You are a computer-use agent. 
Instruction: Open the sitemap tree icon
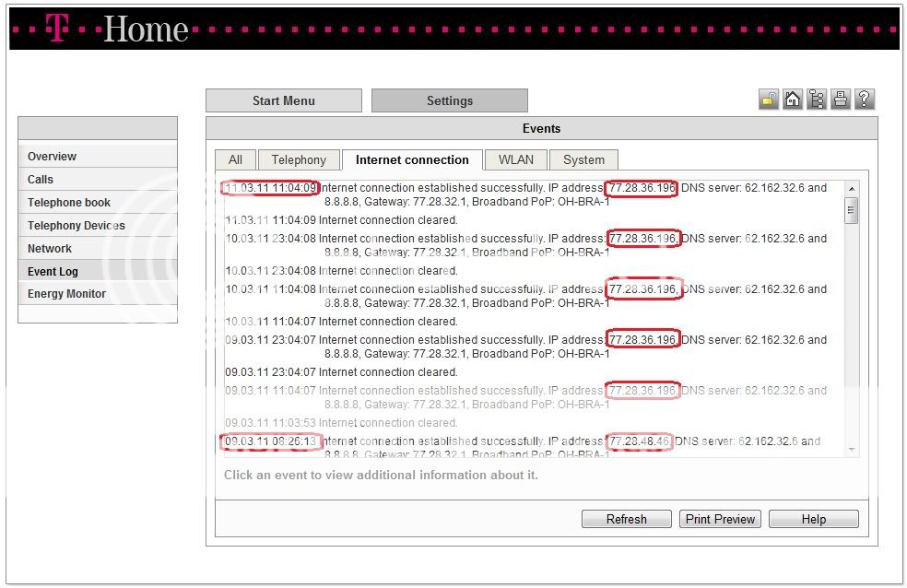pyautogui.click(x=817, y=100)
